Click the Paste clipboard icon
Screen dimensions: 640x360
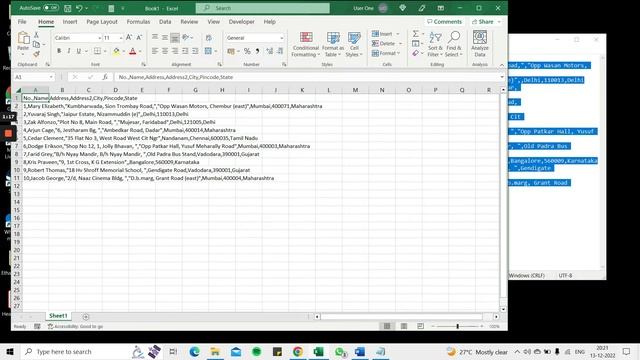[23, 38]
